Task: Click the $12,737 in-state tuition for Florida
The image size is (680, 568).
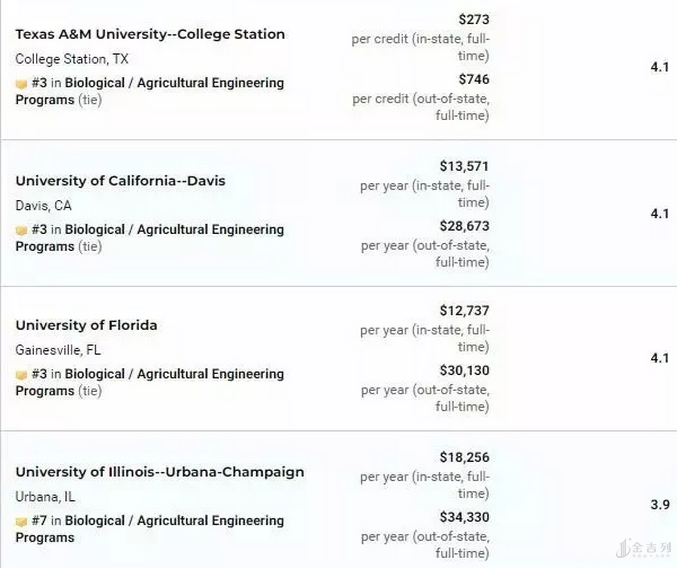Action: coord(464,311)
